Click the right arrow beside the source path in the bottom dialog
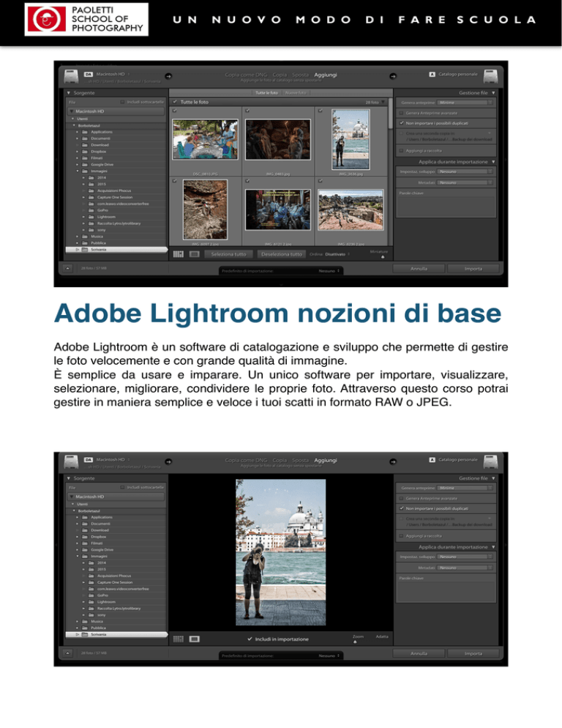 click(168, 461)
